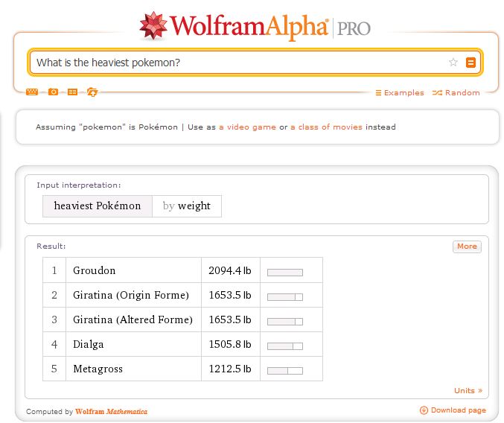The height and width of the screenshot is (423, 504).
Task: Select Giratina (Origin Forme) entry
Action: pyautogui.click(x=131, y=295)
